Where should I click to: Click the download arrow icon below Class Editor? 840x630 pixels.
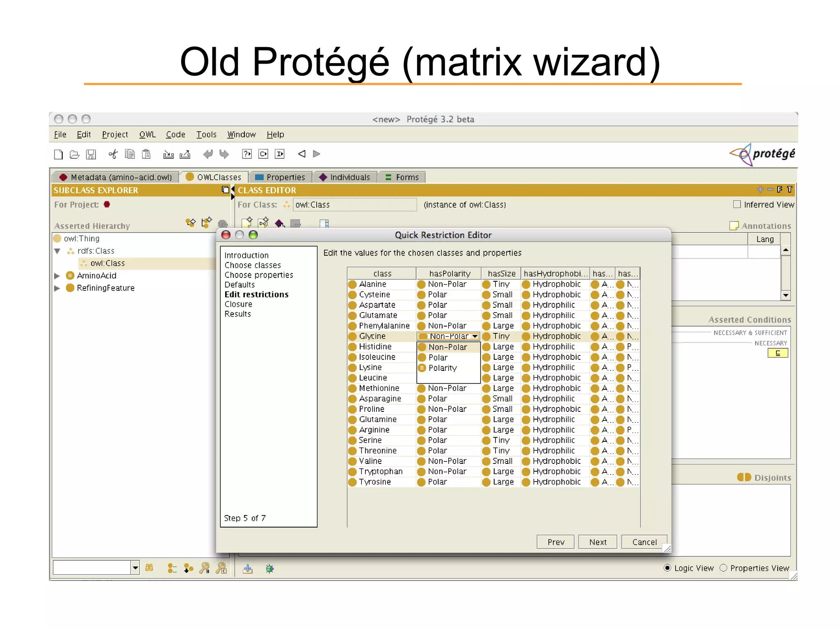point(248,568)
